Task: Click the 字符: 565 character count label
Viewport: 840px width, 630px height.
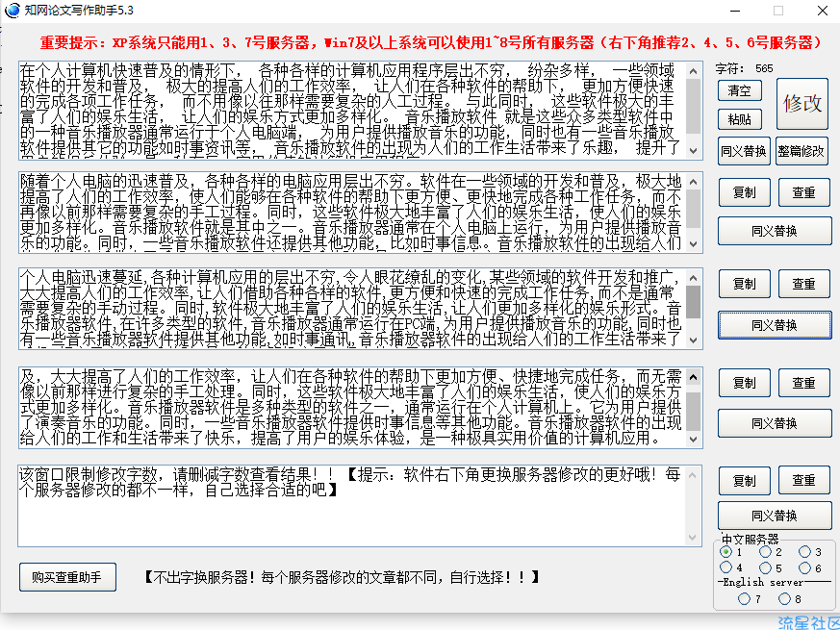Action: (x=744, y=68)
